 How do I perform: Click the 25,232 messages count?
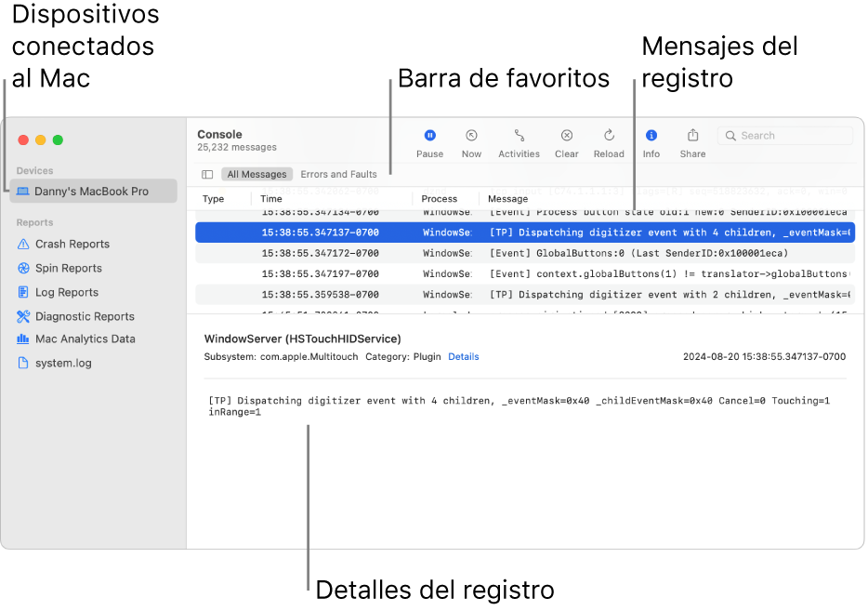point(237,147)
